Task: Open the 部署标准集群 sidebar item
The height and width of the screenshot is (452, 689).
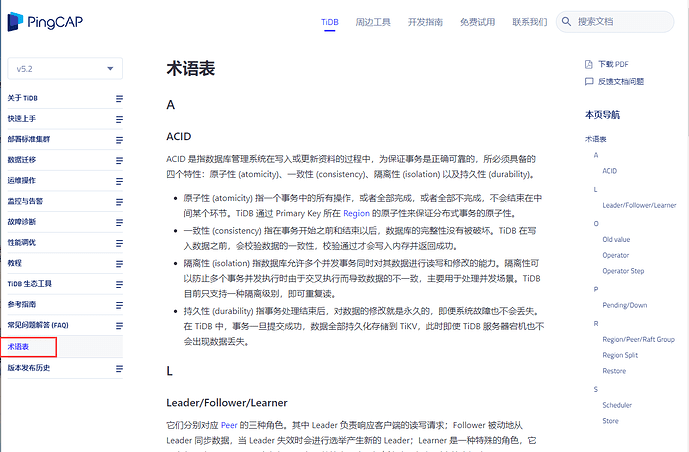Action: (29, 139)
